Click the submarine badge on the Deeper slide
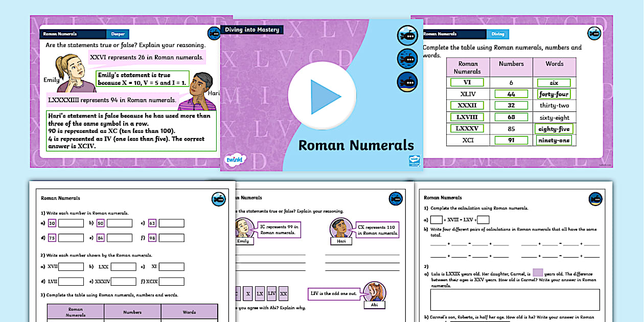Screen dimensions: 644x322 coord(215,33)
